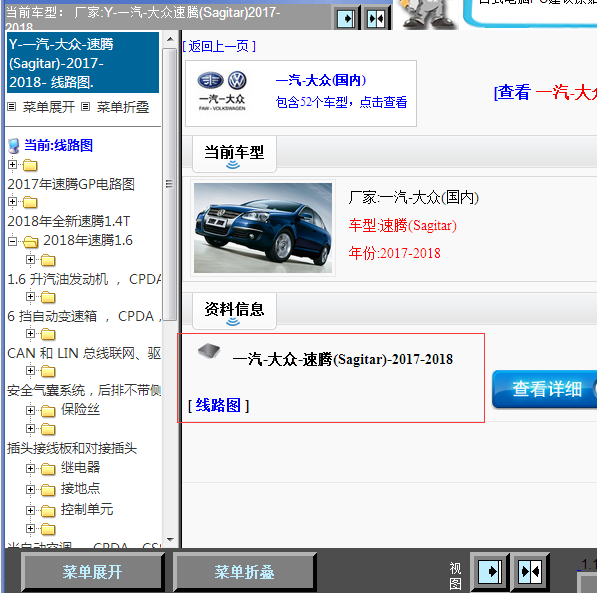Open the blue Sagitar car thumbnail

(263, 228)
